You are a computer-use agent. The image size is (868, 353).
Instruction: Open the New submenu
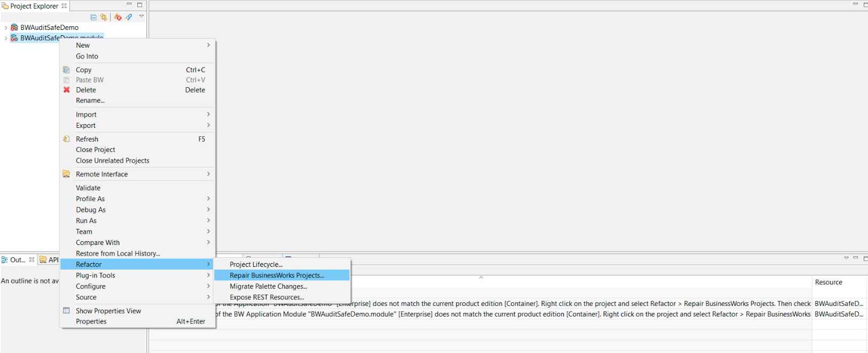138,45
